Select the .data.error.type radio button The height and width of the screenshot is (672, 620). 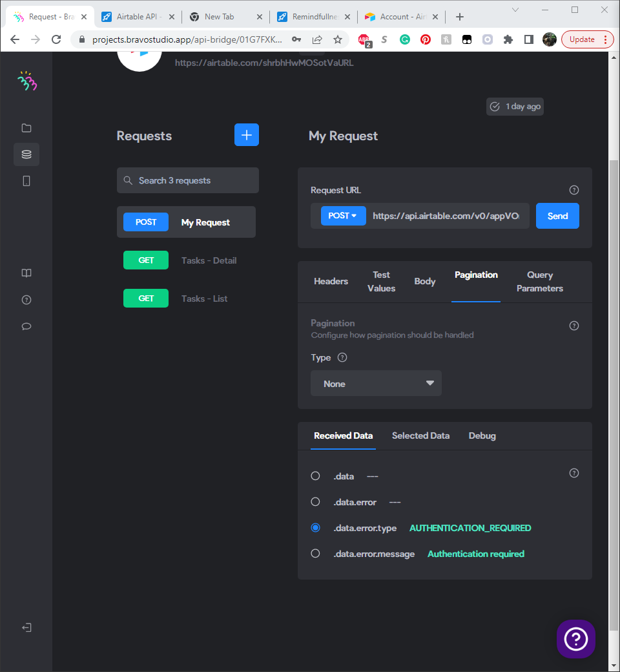315,527
